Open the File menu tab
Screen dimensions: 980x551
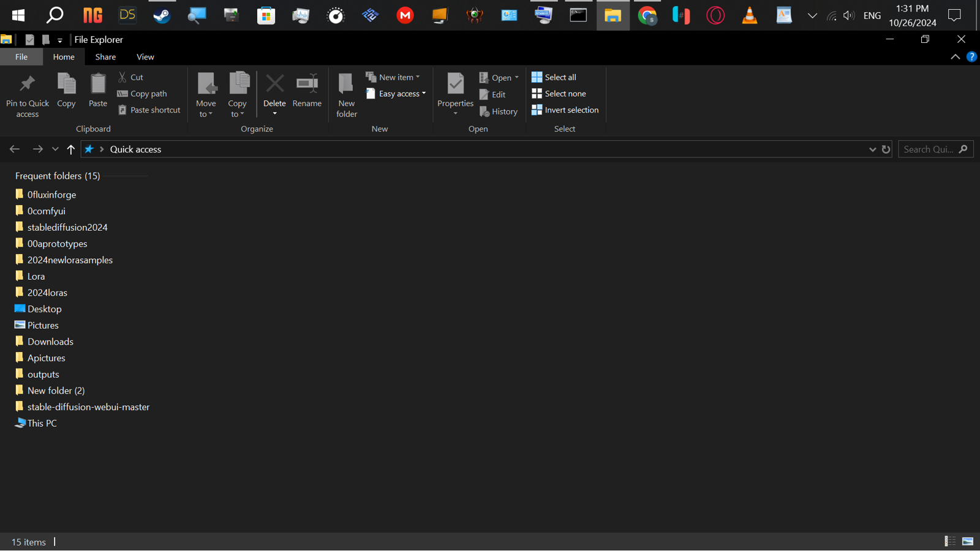pyautogui.click(x=21, y=57)
